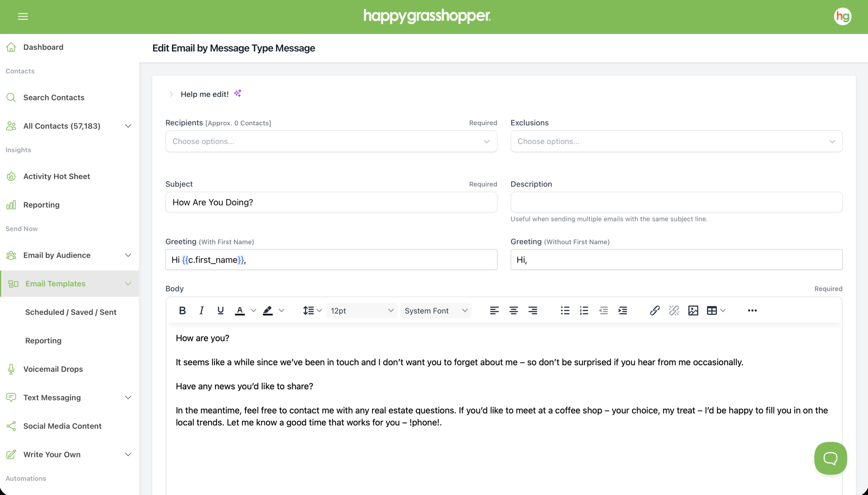
Task: Insert a link with the chain icon
Action: tap(655, 311)
